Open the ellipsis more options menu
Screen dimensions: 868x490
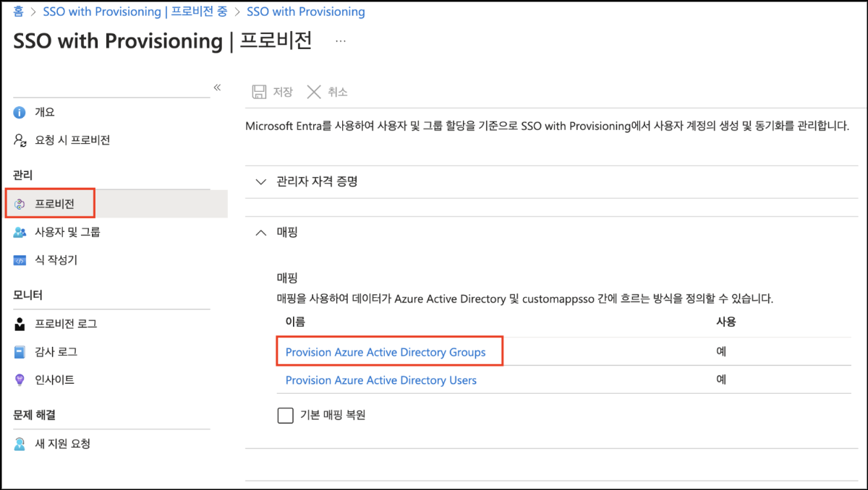click(x=340, y=42)
